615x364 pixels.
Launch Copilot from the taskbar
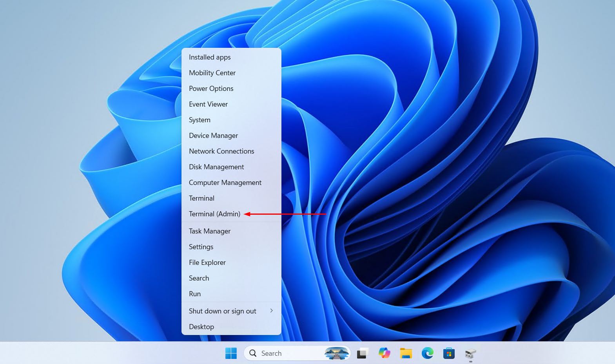(x=384, y=353)
